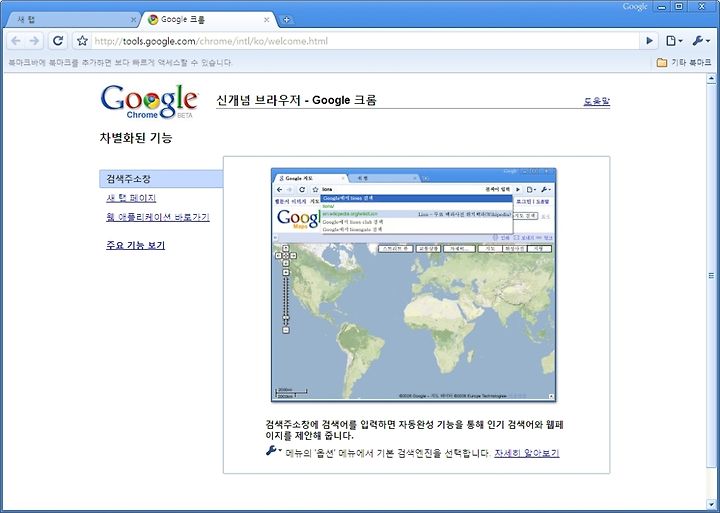Click the Go arrow beside the address bar

[649, 41]
